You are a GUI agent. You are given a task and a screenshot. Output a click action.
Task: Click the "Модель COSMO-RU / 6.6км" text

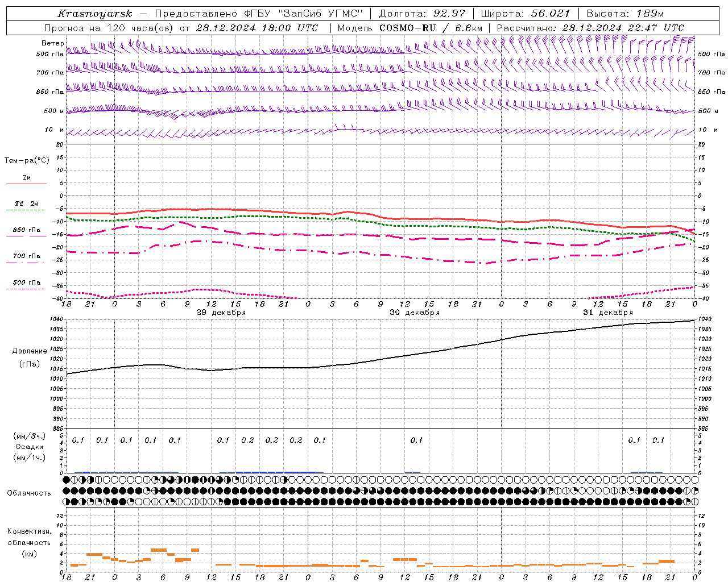(x=410, y=28)
